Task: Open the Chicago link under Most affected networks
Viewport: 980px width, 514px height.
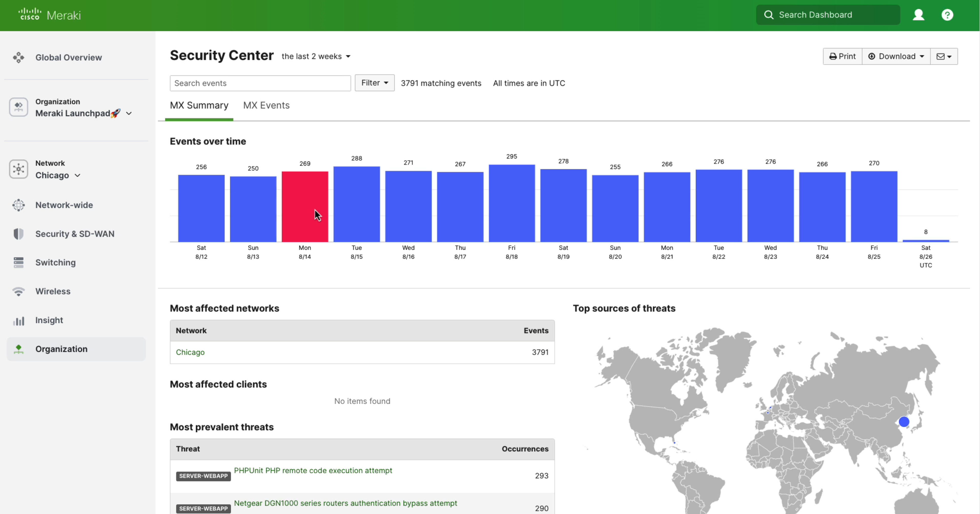Action: coord(190,352)
